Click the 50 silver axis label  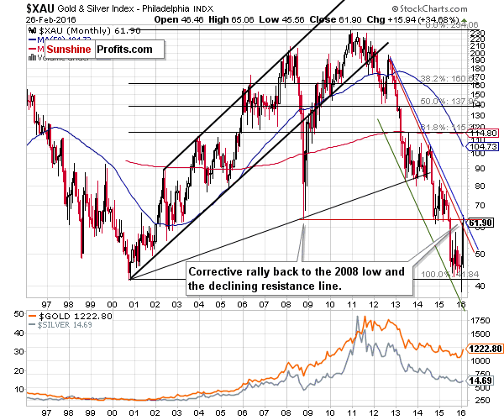coord(19,314)
